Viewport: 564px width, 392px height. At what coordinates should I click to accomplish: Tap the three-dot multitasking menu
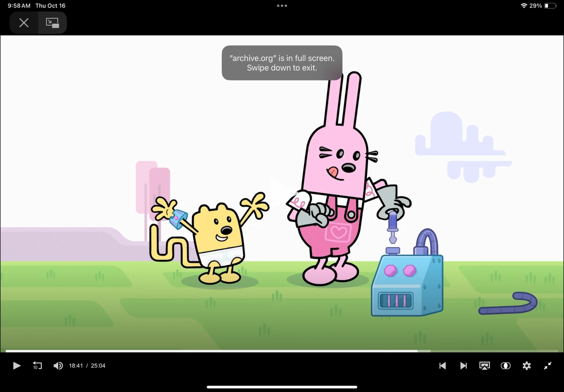tap(282, 6)
